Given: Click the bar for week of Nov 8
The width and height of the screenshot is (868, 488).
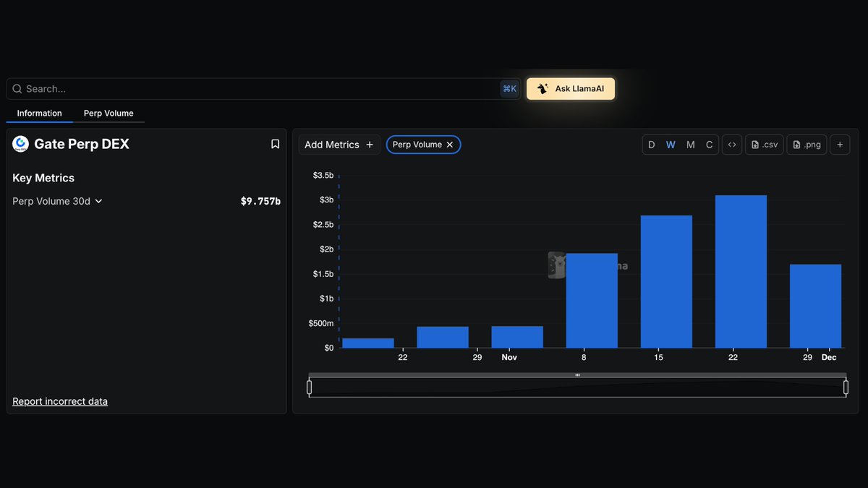Looking at the screenshot, I should [x=592, y=301].
